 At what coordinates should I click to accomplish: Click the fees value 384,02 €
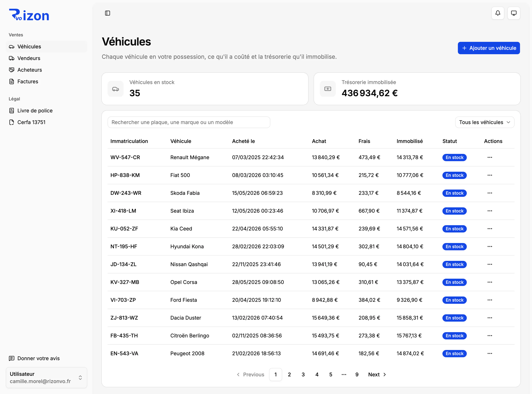pyautogui.click(x=369, y=300)
